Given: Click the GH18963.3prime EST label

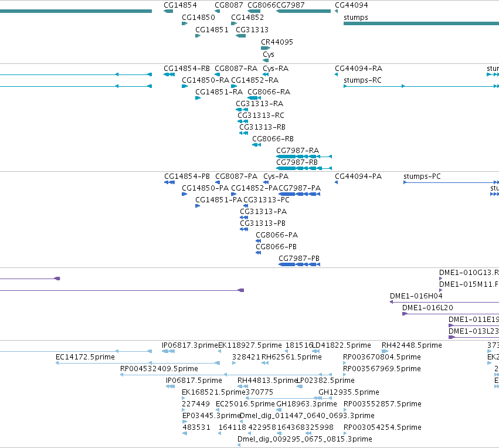Looking at the screenshot, I should 307,404.
